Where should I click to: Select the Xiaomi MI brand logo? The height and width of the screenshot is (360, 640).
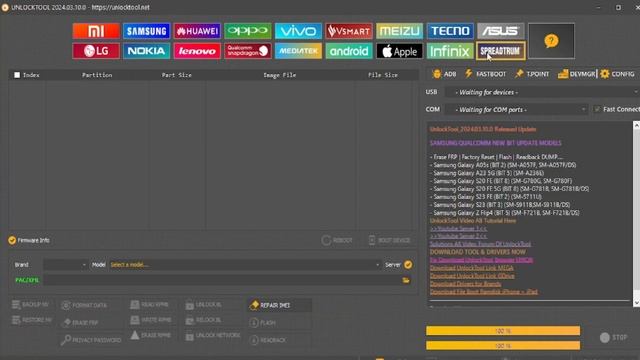click(x=96, y=31)
